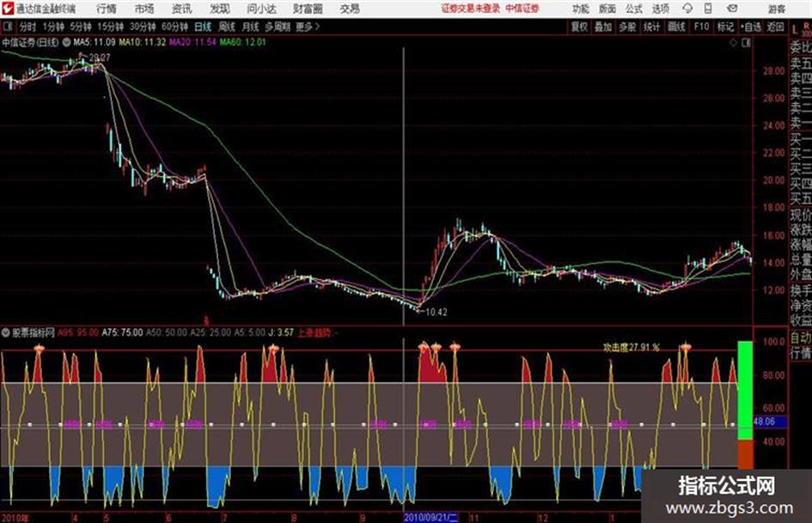Switch to 分时 period tab
This screenshot has width=812, height=523.
coord(28,27)
